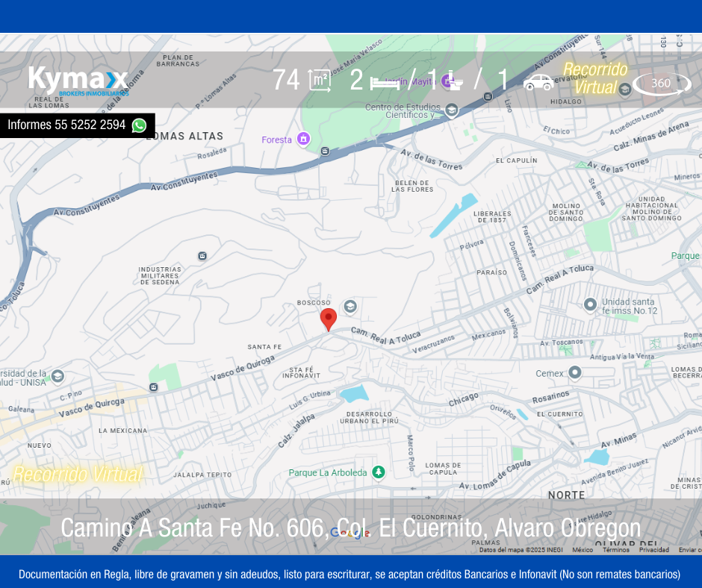702x588 pixels.
Task: Select the DESARROLLO URBANO EL PIRÚ label
Action: tap(370, 418)
